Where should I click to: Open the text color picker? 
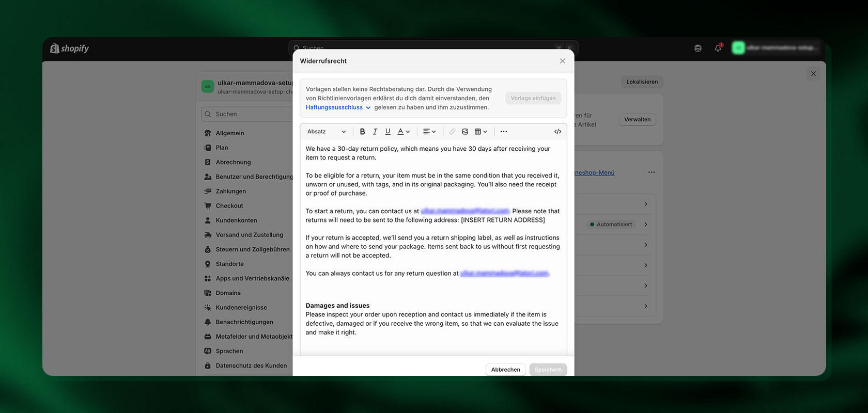click(404, 132)
